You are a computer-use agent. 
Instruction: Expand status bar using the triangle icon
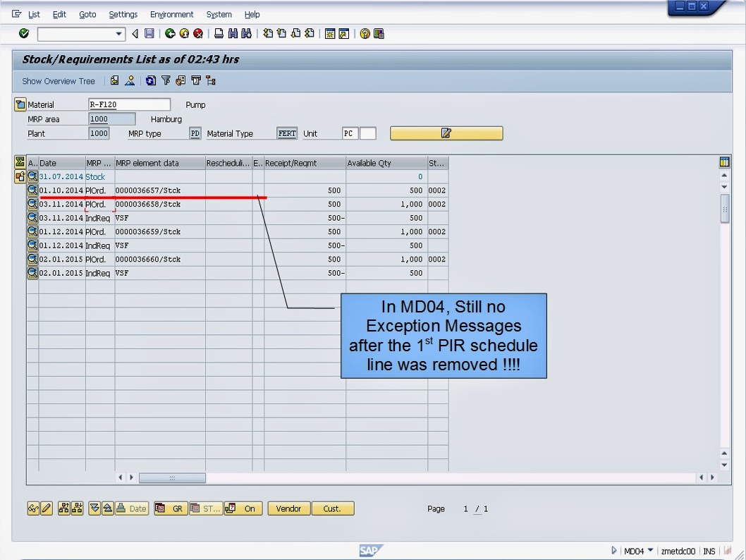pyautogui.click(x=613, y=551)
